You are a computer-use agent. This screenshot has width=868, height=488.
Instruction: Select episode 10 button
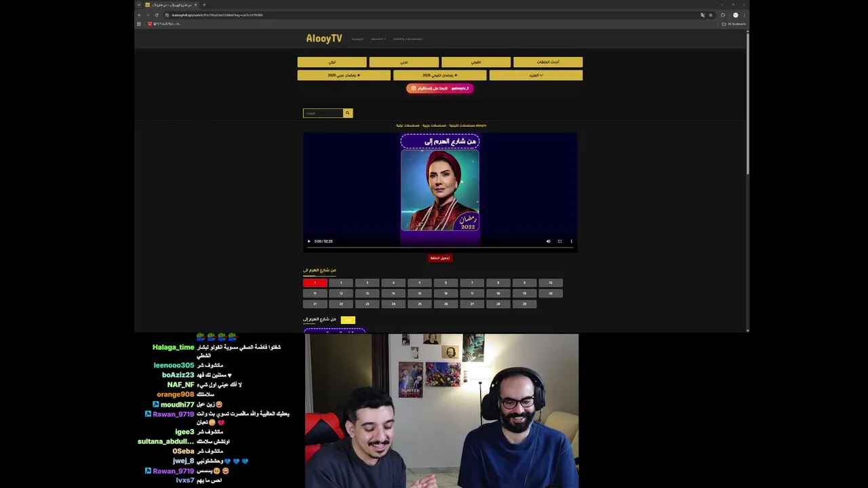551,283
